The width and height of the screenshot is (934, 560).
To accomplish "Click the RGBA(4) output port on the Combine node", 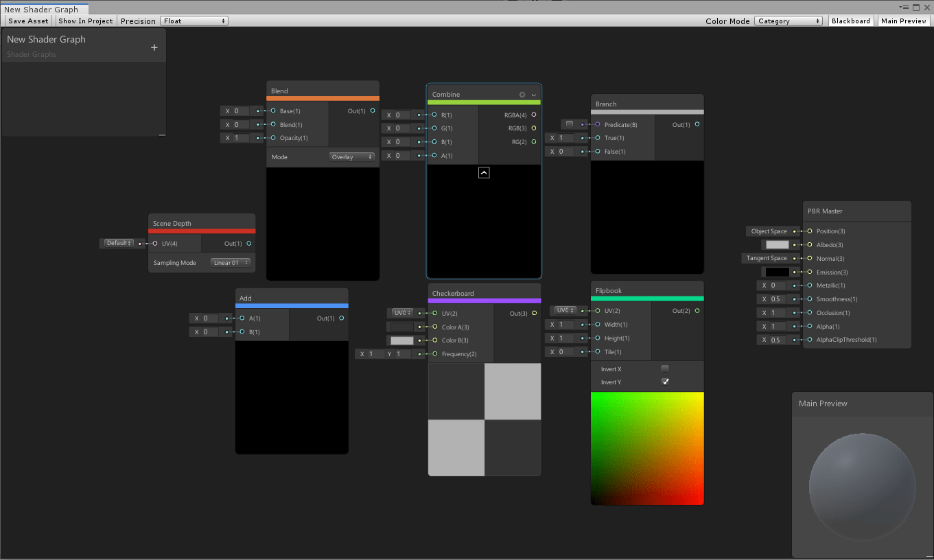I will click(x=535, y=115).
